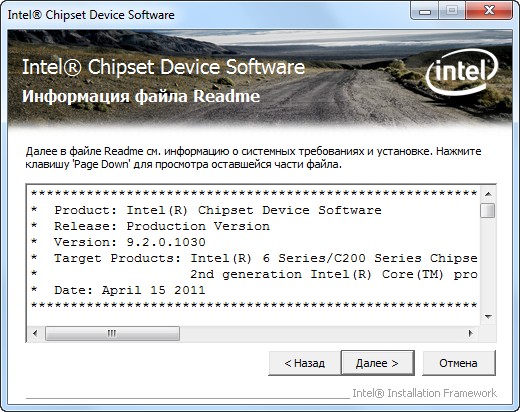This screenshot has height=412, width=520.
Task: Click the horizontal scrollbar right arrow
Action: [x=470, y=333]
